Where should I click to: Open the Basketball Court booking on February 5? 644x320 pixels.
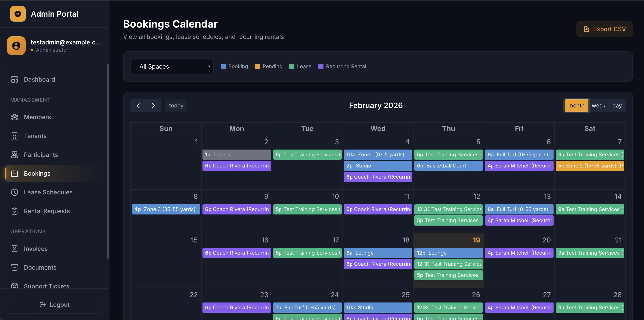pos(448,166)
